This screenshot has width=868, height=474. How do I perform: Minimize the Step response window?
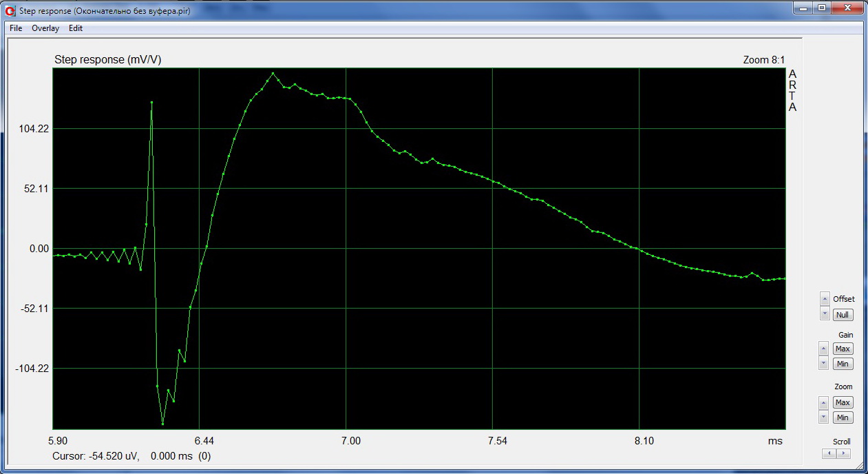click(x=803, y=8)
